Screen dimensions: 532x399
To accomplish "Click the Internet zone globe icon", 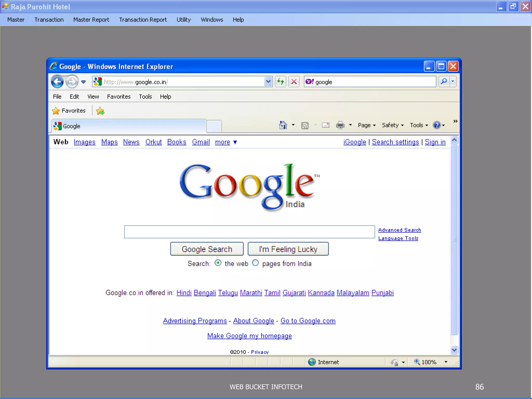I will pos(312,362).
